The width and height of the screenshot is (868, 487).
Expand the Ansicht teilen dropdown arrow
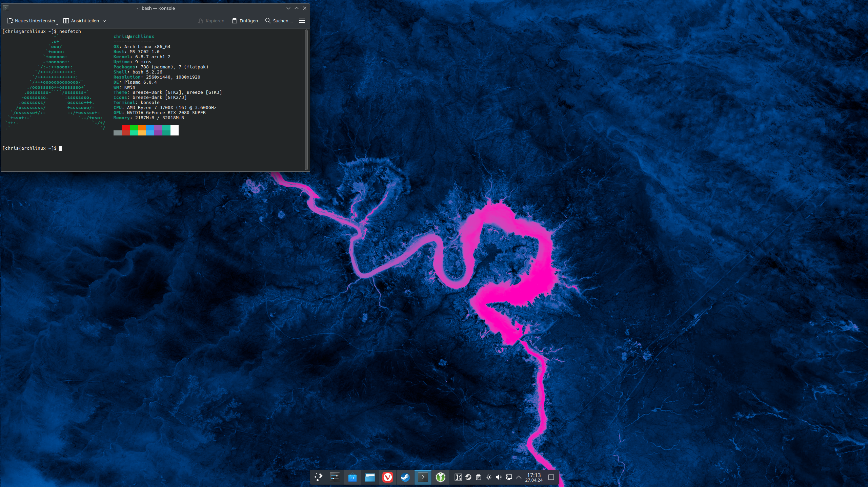104,21
